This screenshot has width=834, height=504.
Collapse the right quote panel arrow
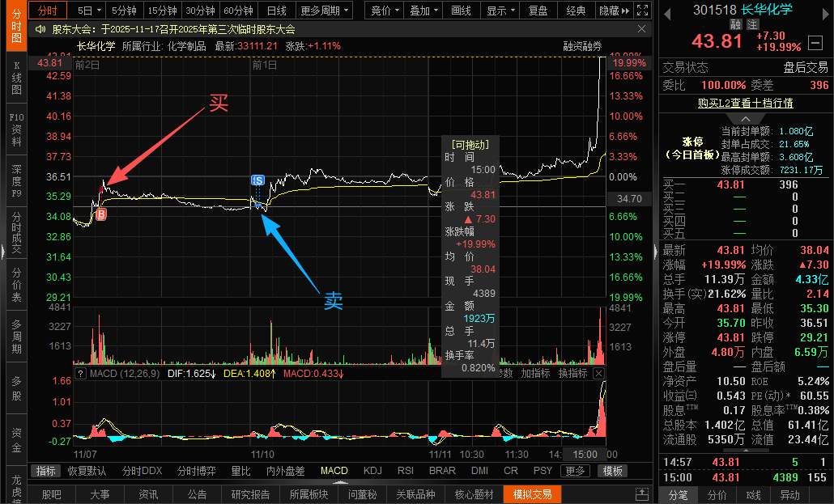coord(655,251)
